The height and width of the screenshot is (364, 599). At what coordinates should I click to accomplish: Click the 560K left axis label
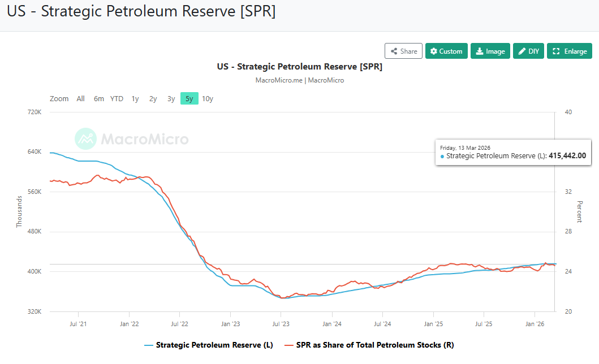pos(35,192)
